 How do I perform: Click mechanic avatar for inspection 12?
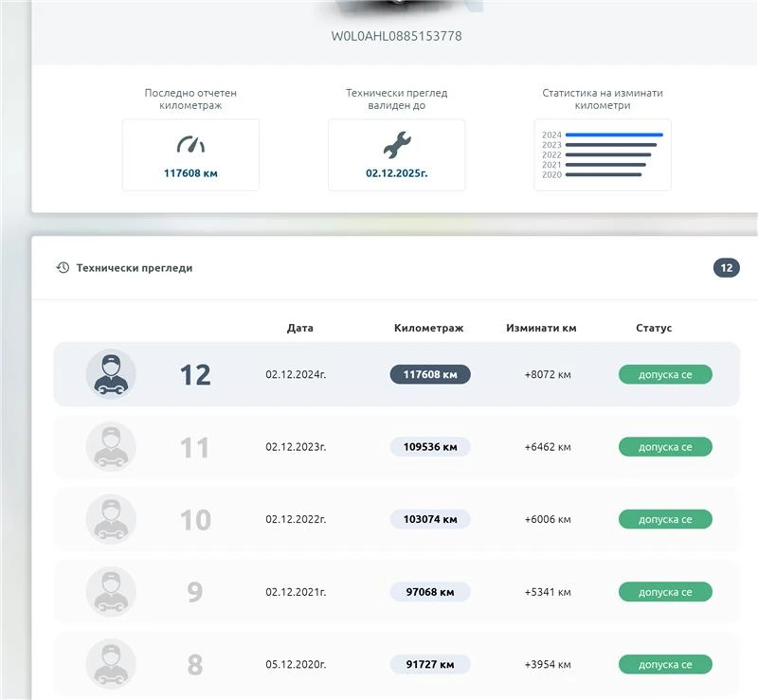(x=111, y=374)
